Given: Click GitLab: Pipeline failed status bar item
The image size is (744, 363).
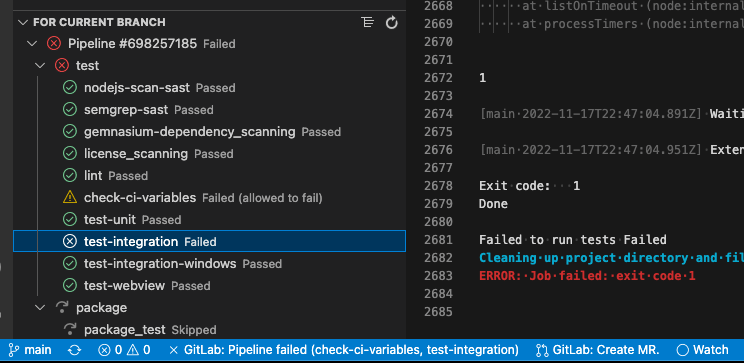Looking at the screenshot, I should [344, 351].
